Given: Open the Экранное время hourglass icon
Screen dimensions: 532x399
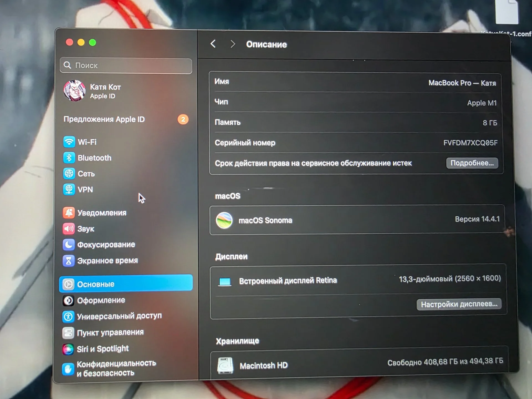Looking at the screenshot, I should (68, 260).
